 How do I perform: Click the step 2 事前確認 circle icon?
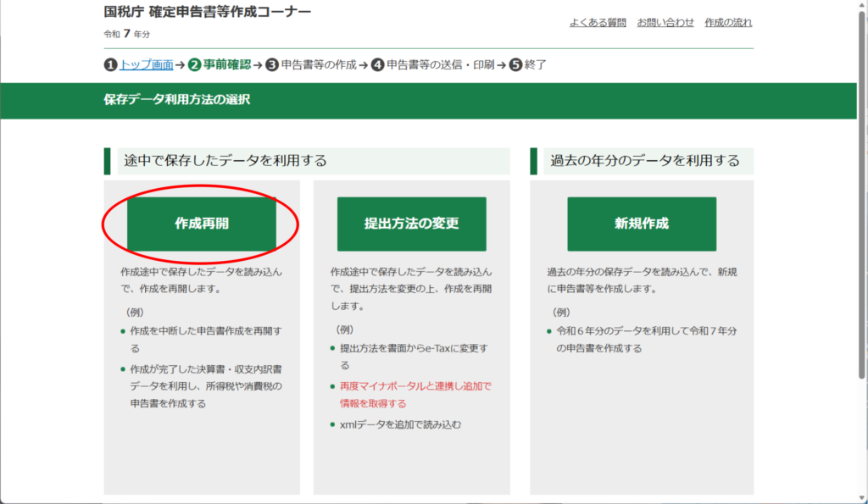(195, 64)
